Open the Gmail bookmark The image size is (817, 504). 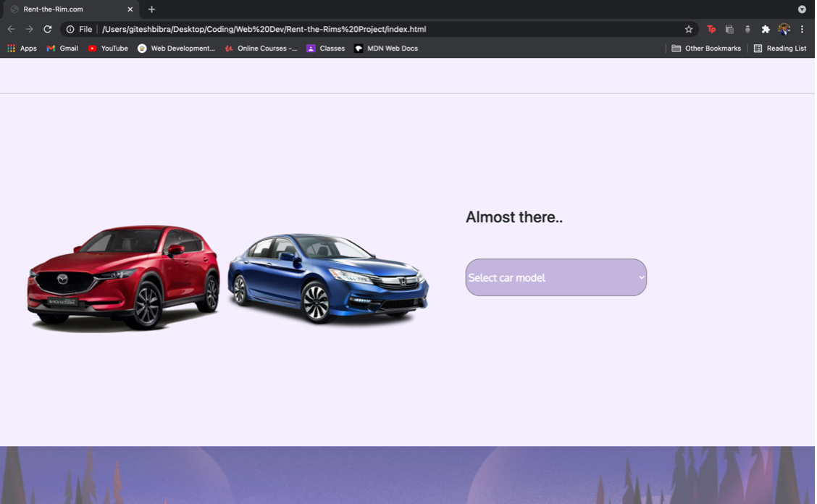[x=62, y=48]
